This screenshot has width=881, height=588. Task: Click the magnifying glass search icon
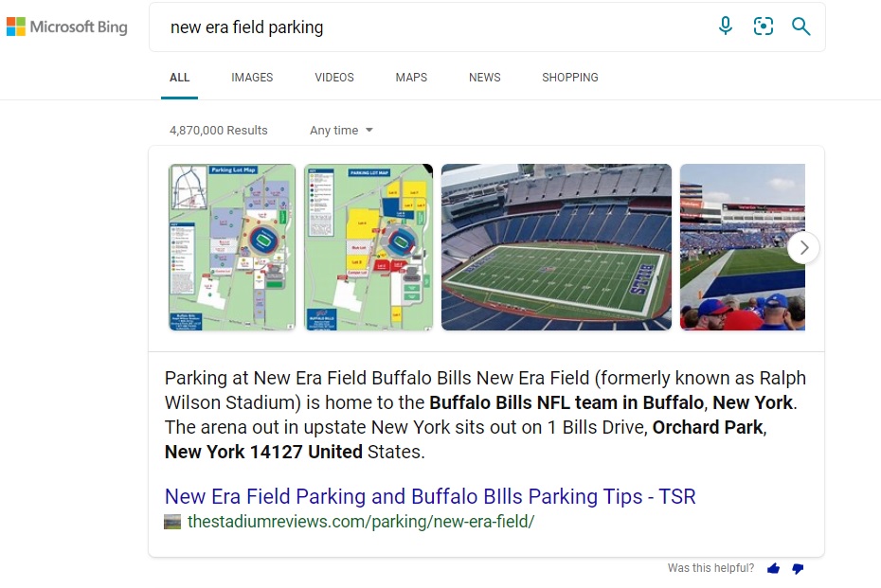pos(800,27)
